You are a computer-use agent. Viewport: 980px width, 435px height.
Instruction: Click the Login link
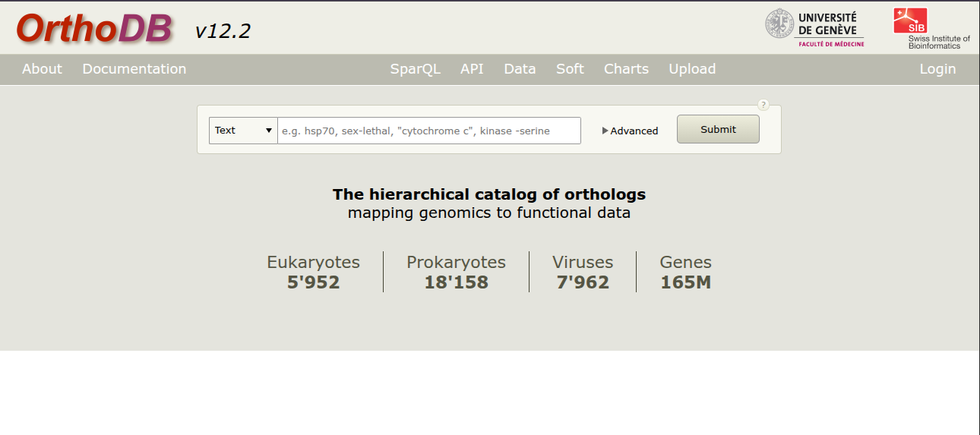click(937, 69)
